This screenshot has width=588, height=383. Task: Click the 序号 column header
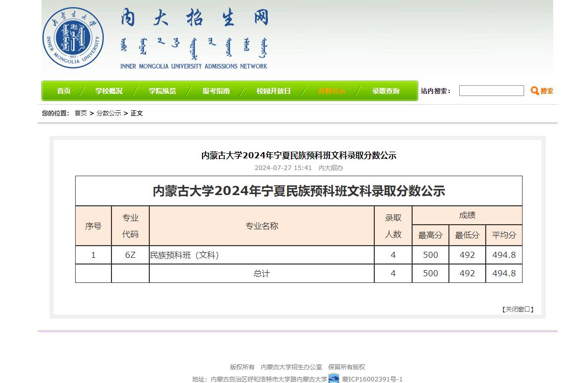[94, 226]
